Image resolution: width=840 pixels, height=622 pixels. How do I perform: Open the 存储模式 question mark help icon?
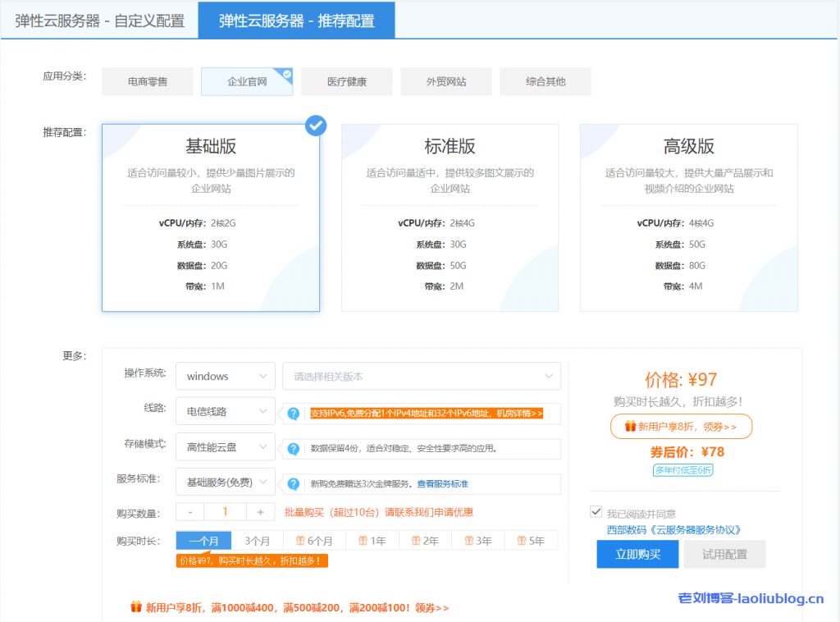coord(294,449)
